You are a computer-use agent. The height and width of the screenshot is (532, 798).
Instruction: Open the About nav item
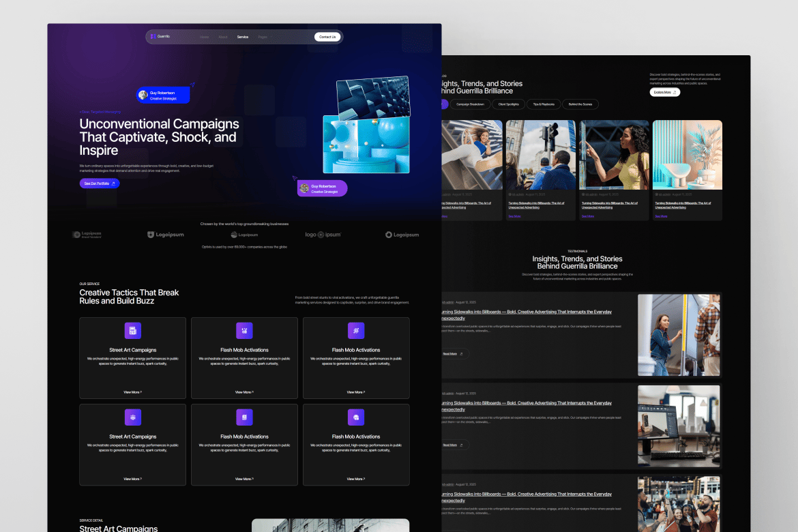(223, 37)
